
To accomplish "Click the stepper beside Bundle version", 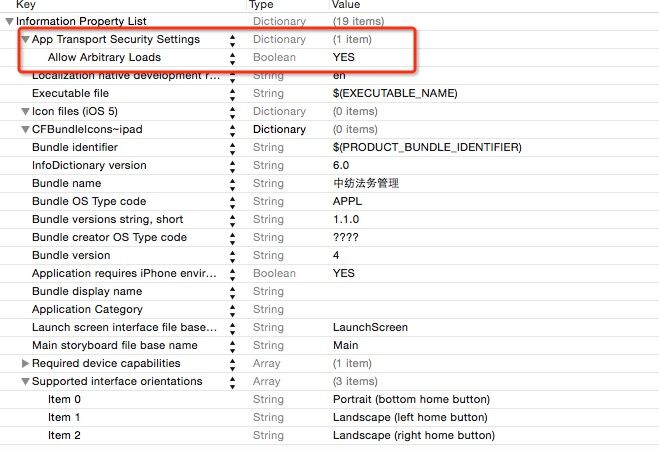I will (233, 255).
